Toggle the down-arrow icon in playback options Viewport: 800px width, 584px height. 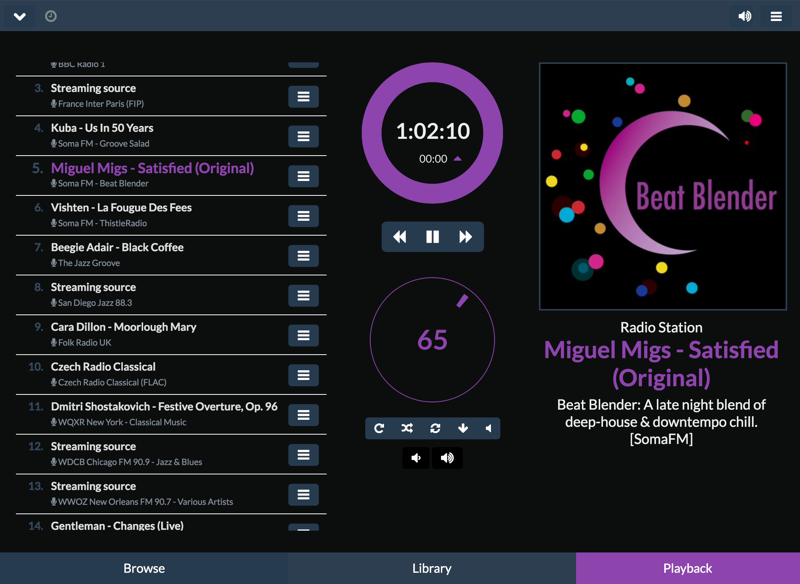(463, 428)
